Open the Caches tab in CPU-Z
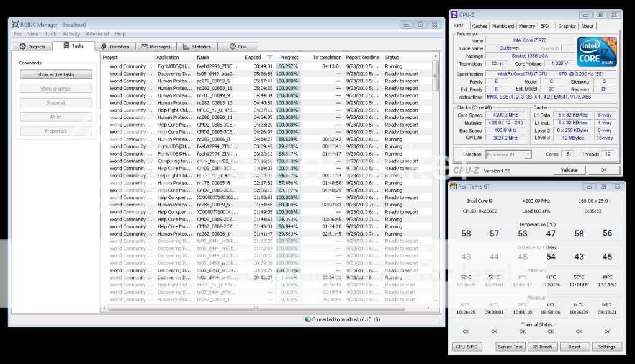The height and width of the screenshot is (364, 635). pyautogui.click(x=479, y=26)
